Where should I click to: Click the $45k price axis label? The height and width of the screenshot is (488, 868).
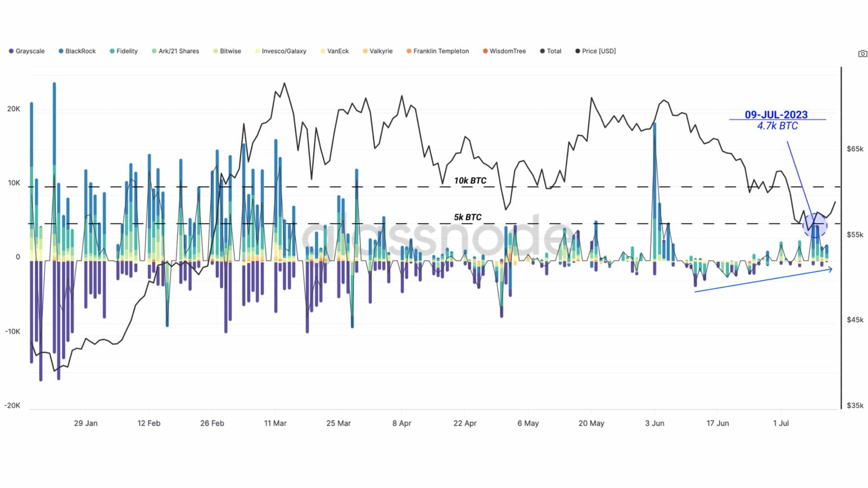tap(855, 320)
